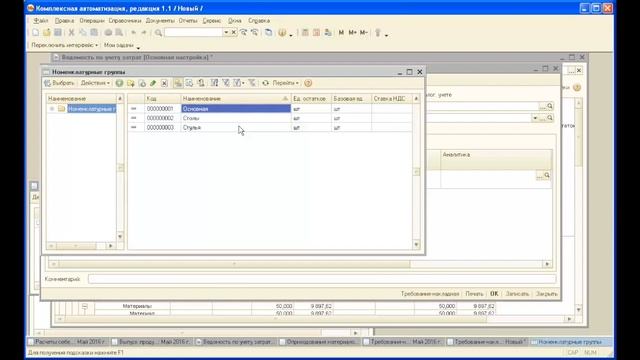Viewport: 640px width, 360px height.
Task: Switch to Оприходование материалов window tab
Action: 319,342
